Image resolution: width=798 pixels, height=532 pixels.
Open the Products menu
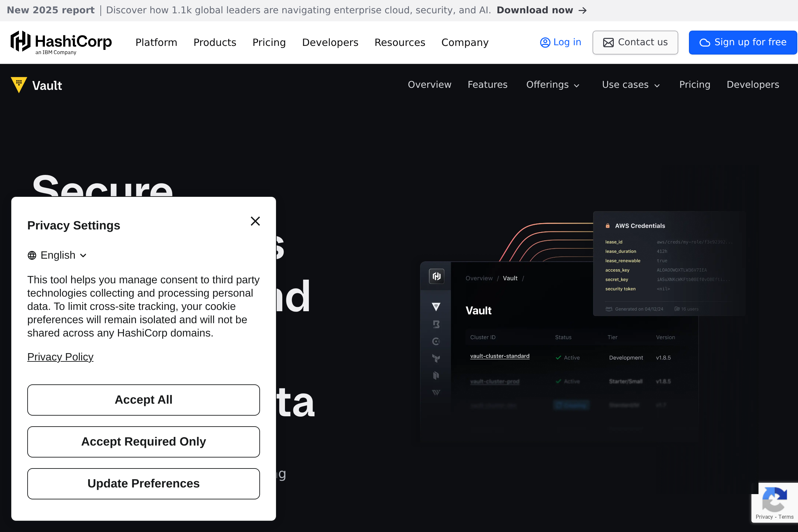[x=215, y=43]
